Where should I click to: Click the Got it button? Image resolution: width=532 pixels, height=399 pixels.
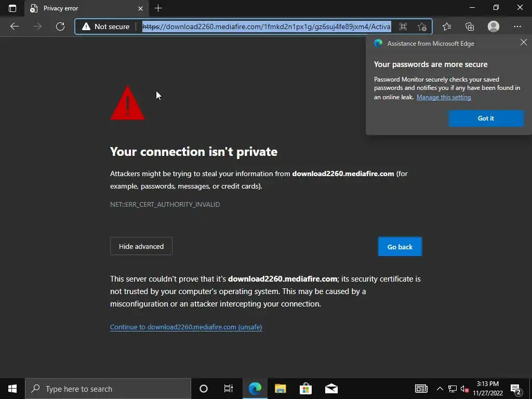click(x=486, y=118)
